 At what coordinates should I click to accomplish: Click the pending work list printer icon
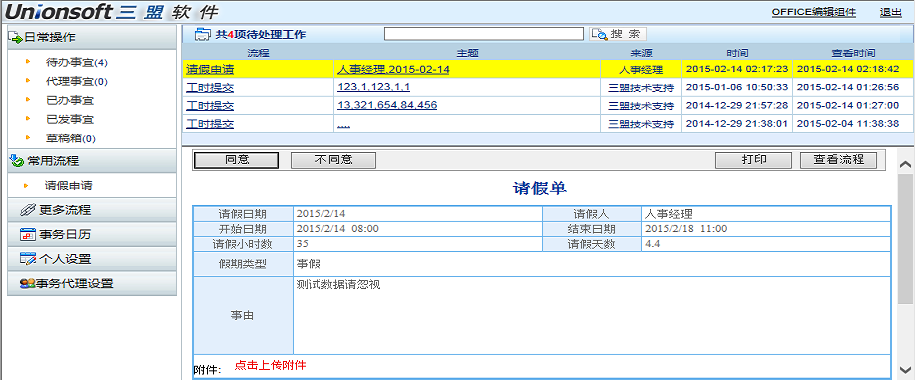pos(202,34)
